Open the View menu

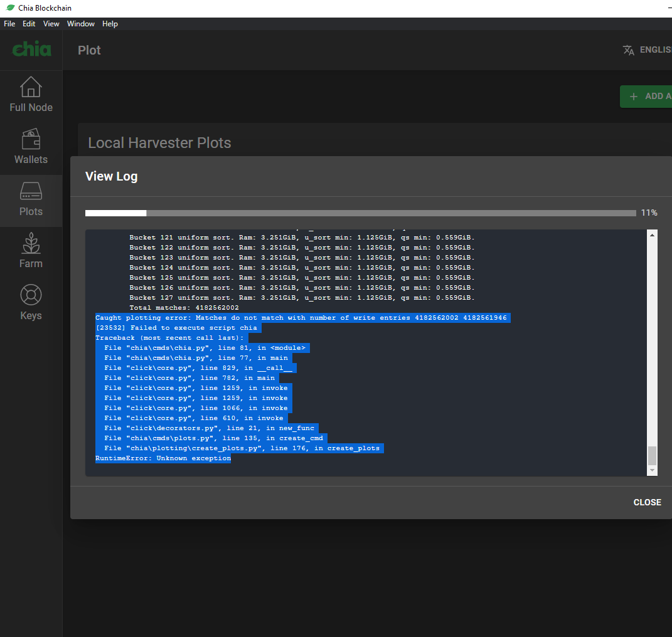pyautogui.click(x=51, y=24)
